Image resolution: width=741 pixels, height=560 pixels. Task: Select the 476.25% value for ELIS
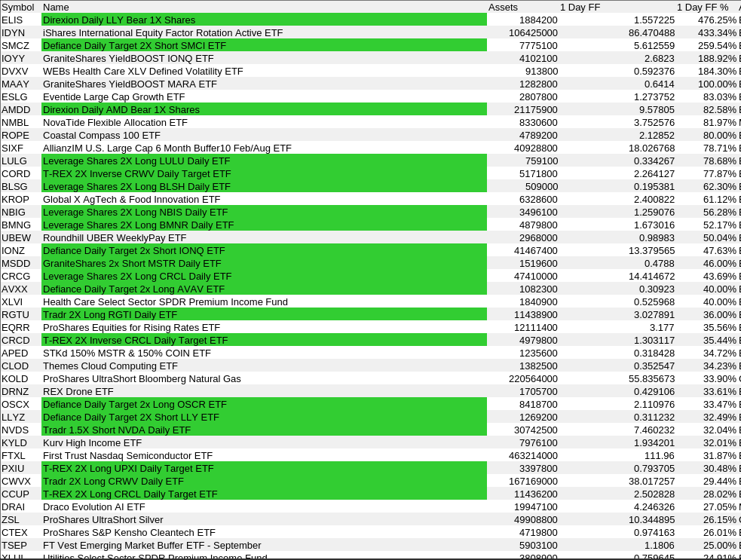click(x=717, y=20)
